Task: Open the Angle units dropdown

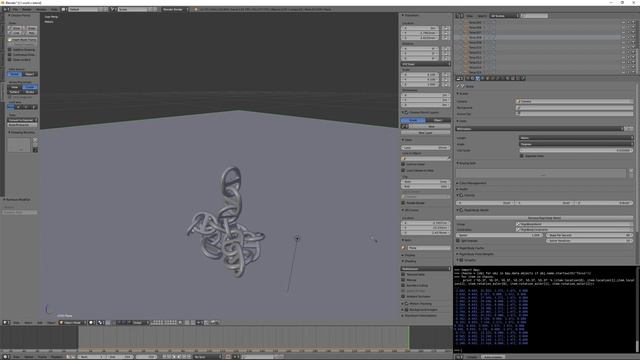Action: tap(576, 144)
